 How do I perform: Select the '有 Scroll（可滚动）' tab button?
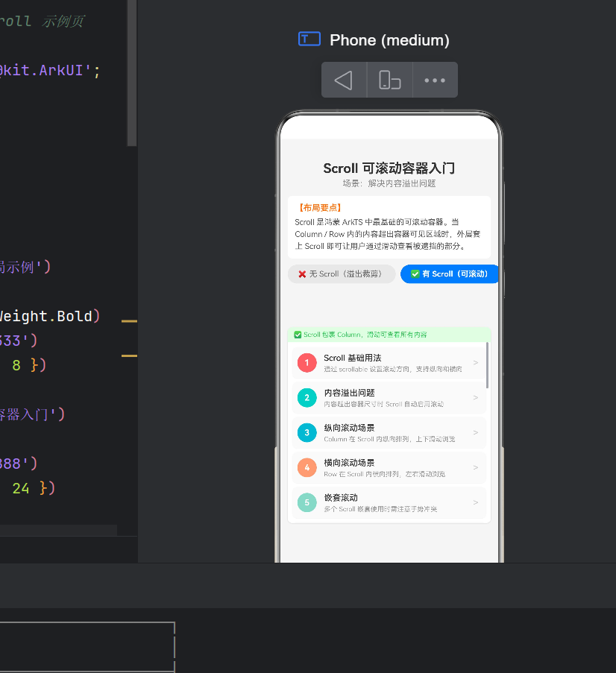[x=450, y=274]
